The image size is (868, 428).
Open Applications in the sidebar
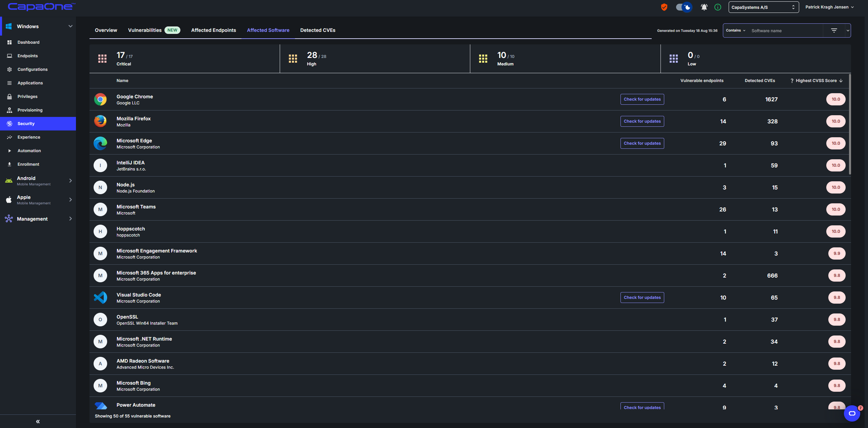coord(38,83)
